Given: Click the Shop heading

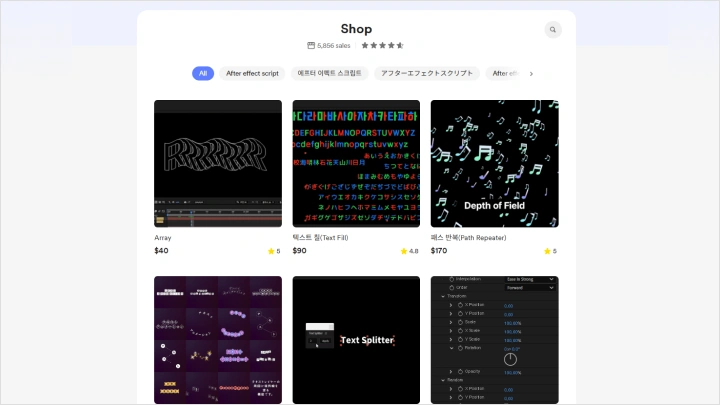Looking at the screenshot, I should pyautogui.click(x=356, y=29).
